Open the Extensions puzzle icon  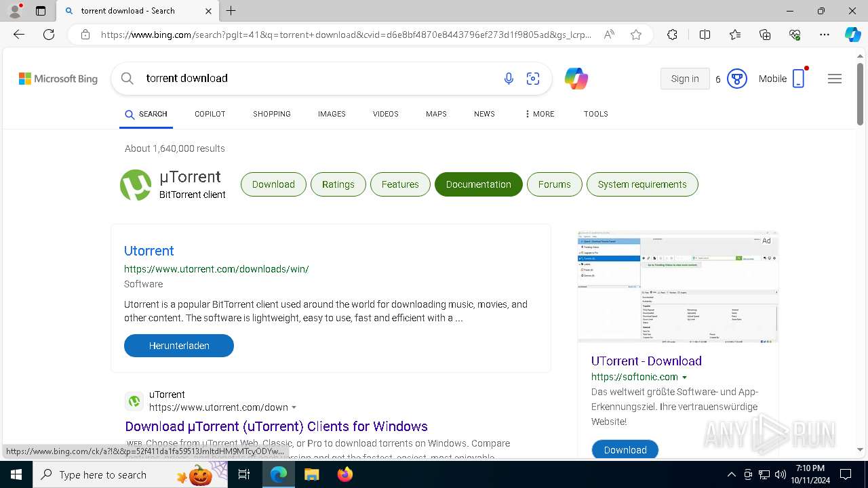point(672,35)
